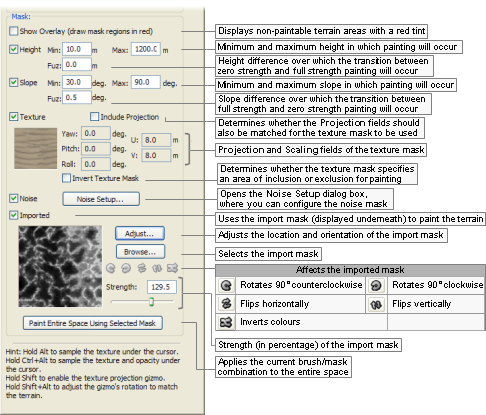Tick the Invert Texture Mask checkbox
Viewport: 486px width, 415px height.
[66, 178]
